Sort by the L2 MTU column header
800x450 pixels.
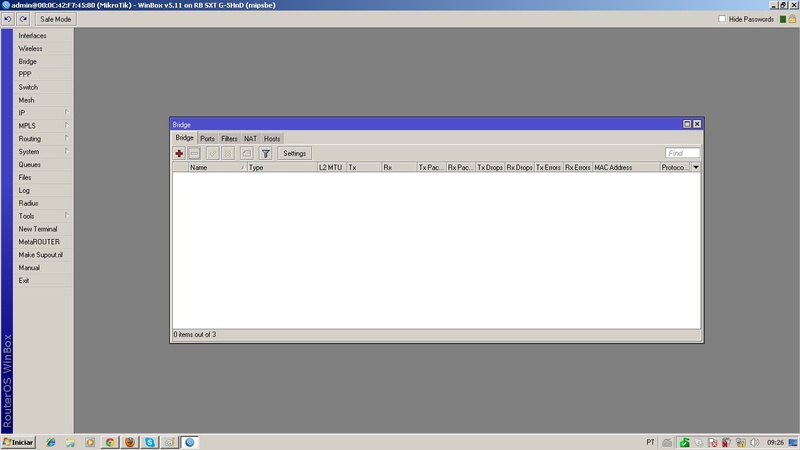pos(332,167)
